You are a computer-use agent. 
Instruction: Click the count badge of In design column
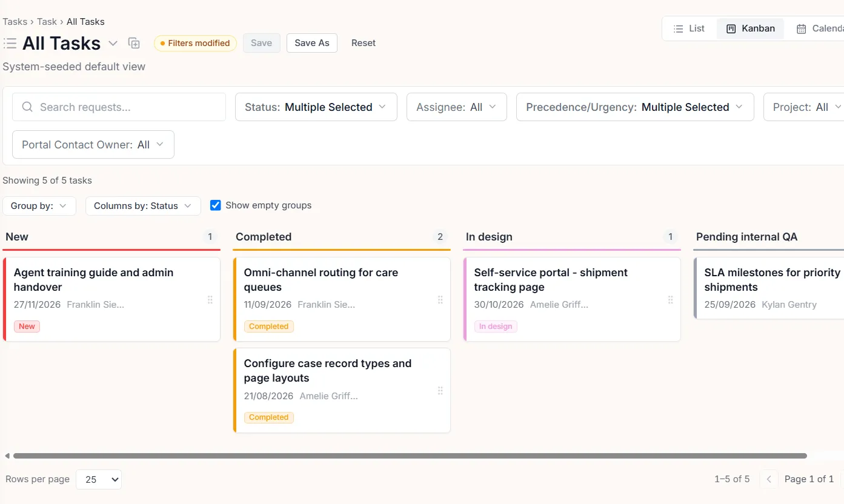pos(670,237)
